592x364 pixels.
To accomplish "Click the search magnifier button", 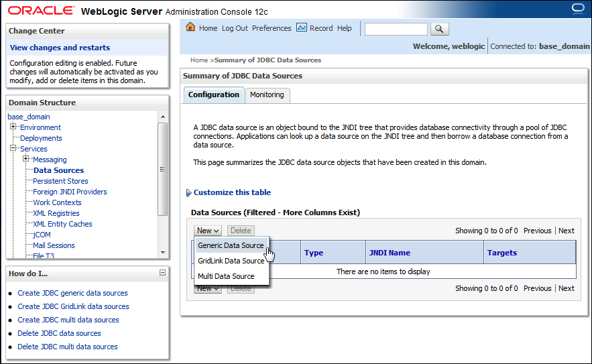I will click(439, 29).
